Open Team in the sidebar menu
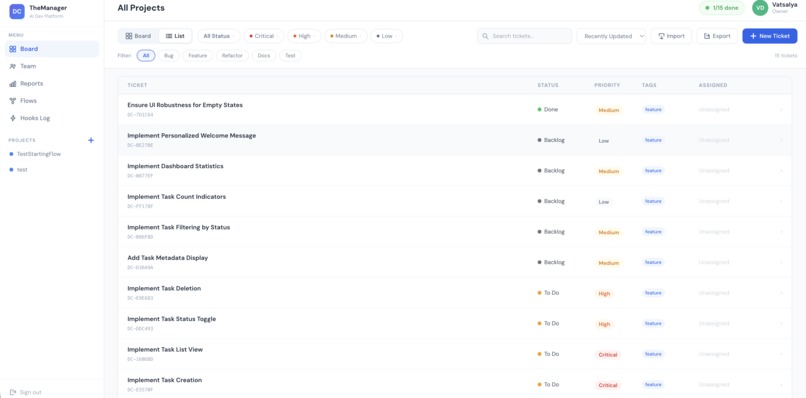This screenshot has height=398, width=806. pos(52,66)
